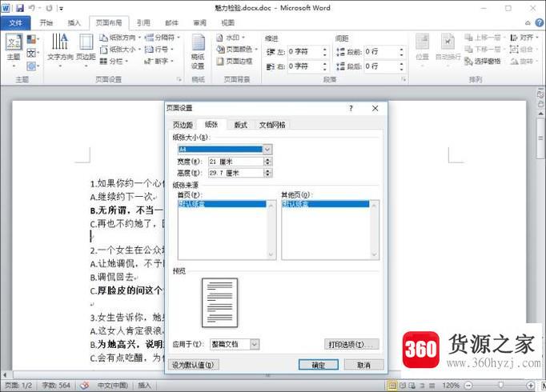
Task: Click the dialog help question mark
Action: [351, 109]
